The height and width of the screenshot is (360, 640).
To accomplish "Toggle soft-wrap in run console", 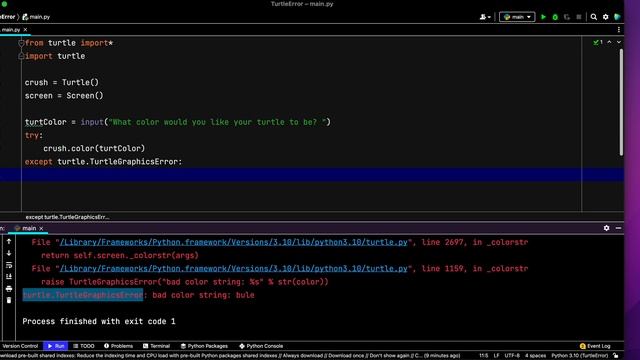I will coord(9,265).
